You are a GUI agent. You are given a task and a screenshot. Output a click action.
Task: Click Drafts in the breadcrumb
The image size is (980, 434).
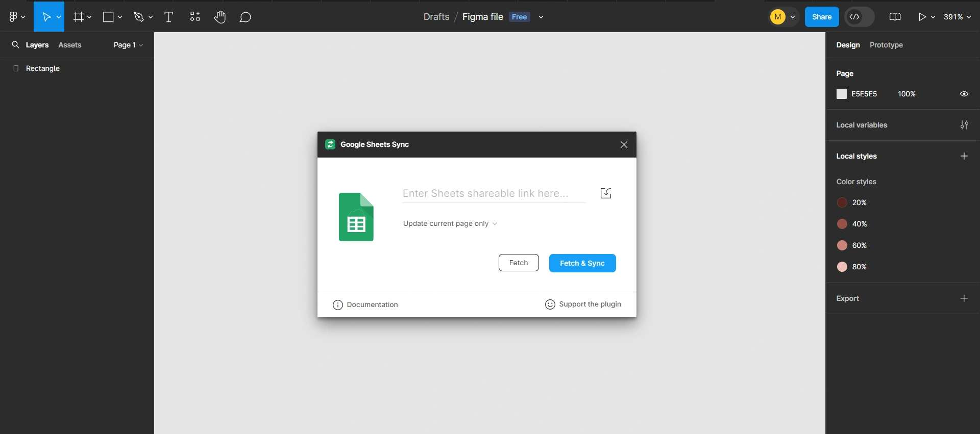(x=436, y=17)
